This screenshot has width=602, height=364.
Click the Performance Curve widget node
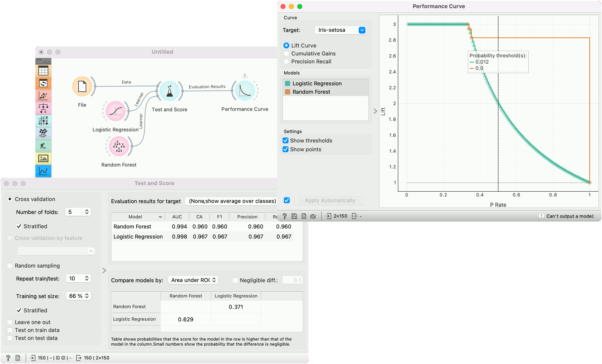245,91
